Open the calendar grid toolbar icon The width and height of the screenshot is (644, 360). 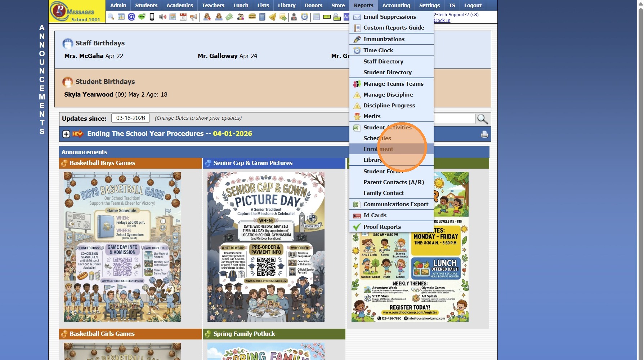pyautogui.click(x=121, y=17)
